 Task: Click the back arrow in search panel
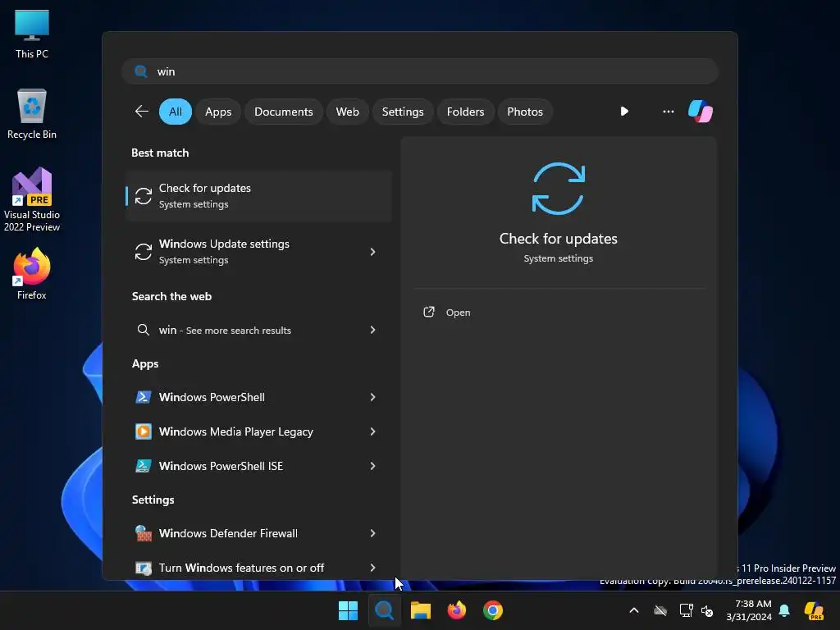pos(141,112)
